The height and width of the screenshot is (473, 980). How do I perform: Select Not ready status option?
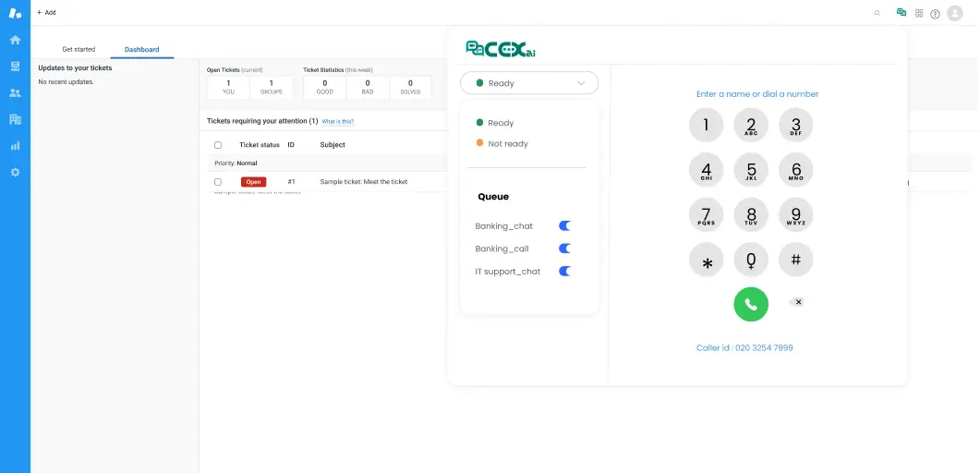[507, 144]
